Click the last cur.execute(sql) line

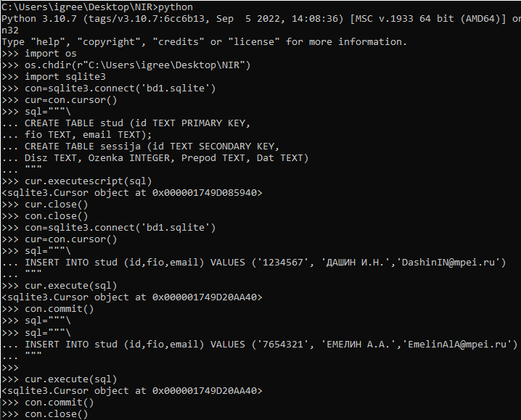click(60, 379)
